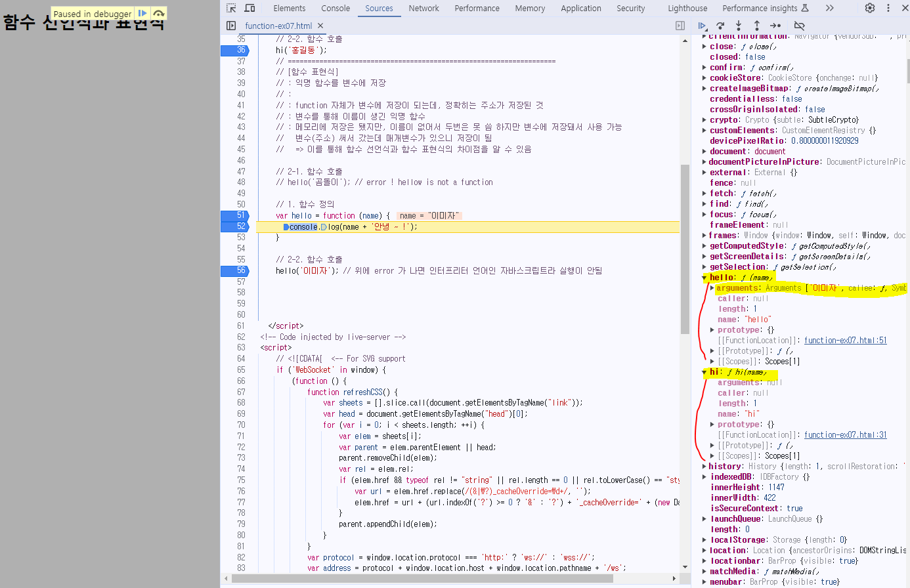Click the innerHeight value 1147
Viewport: 910px width, 588px height.
(776, 488)
